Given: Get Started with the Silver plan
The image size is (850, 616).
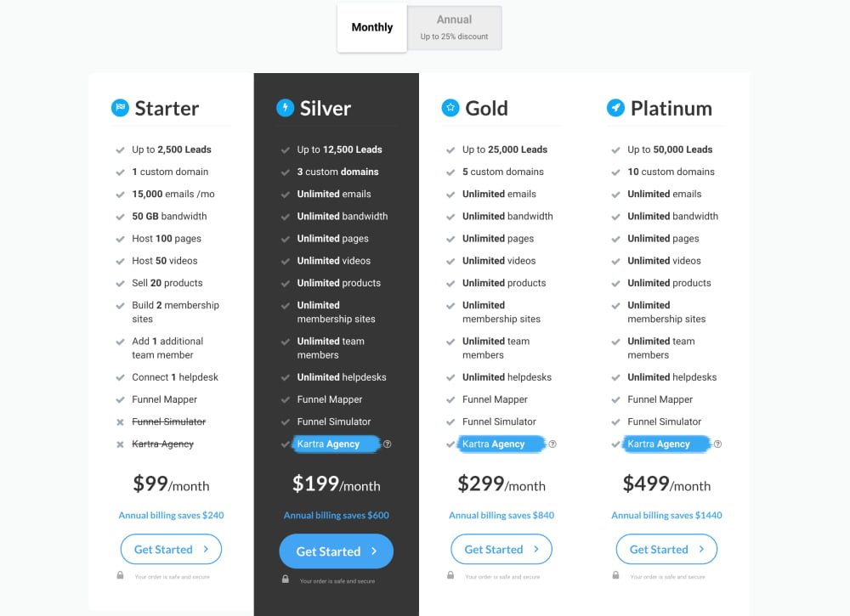Looking at the screenshot, I should click(336, 551).
